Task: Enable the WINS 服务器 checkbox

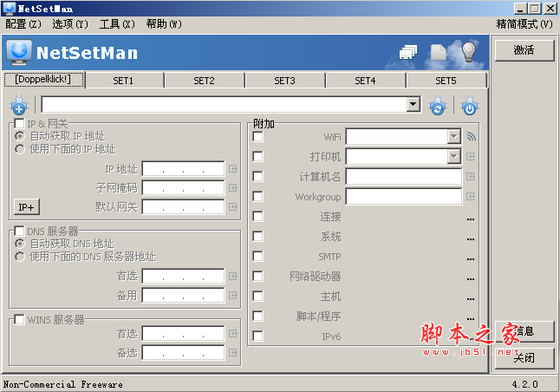Action: 19,319
